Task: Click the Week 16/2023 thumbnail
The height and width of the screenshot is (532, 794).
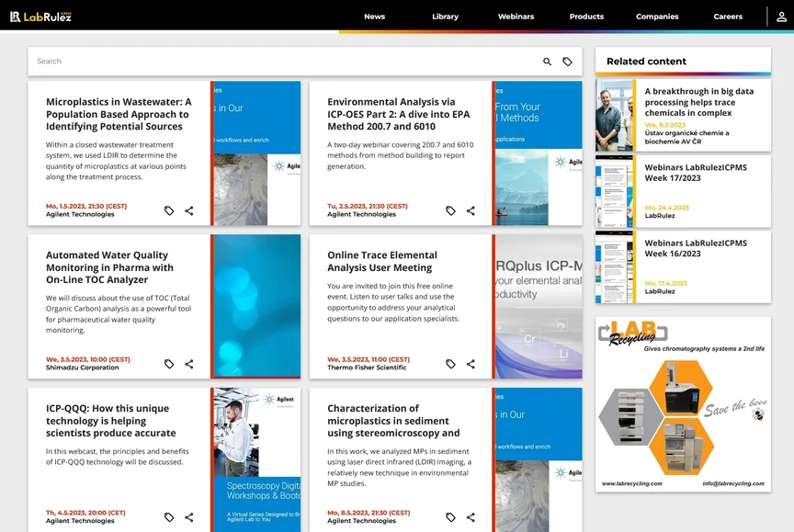Action: pyautogui.click(x=614, y=267)
